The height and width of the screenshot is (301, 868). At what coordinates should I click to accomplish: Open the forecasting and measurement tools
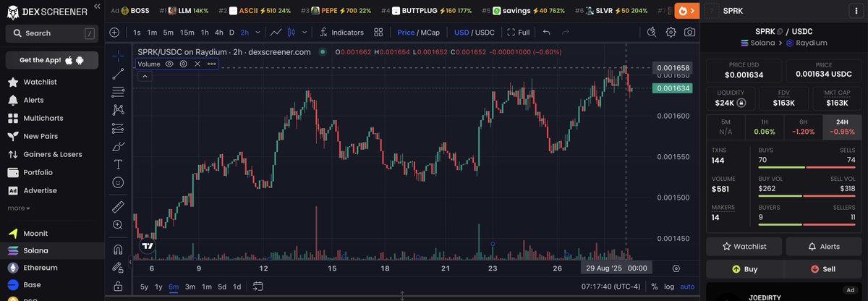pyautogui.click(x=118, y=128)
